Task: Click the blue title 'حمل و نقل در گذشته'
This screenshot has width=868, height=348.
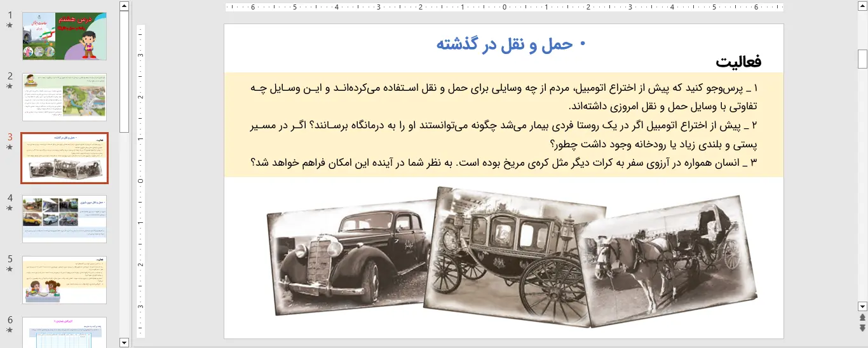Action: coord(504,44)
